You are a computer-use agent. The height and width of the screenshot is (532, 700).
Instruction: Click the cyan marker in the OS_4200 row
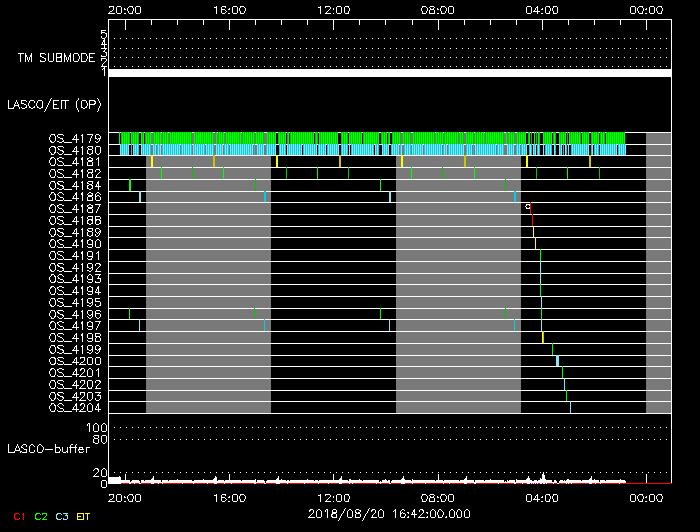pyautogui.click(x=557, y=361)
